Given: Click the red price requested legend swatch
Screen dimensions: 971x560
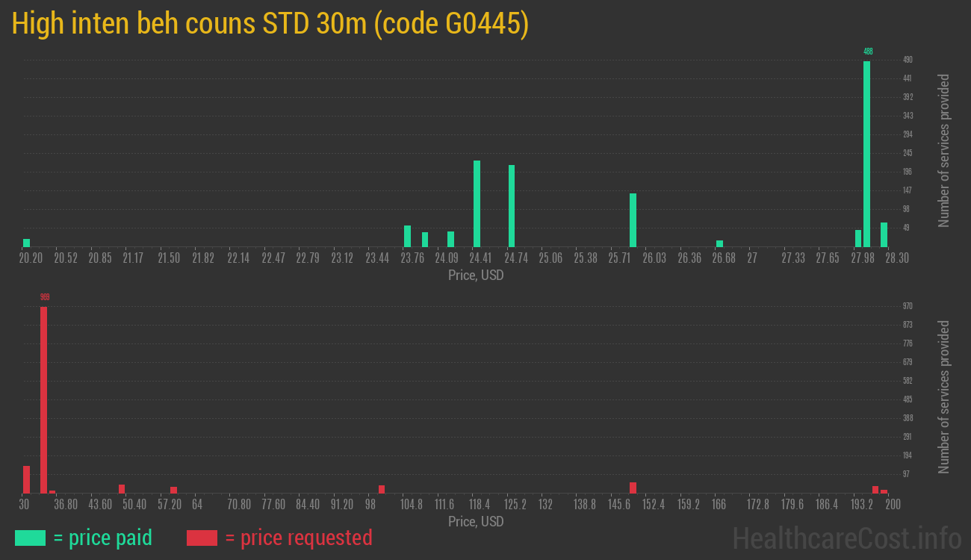Looking at the screenshot, I should pos(202,538).
